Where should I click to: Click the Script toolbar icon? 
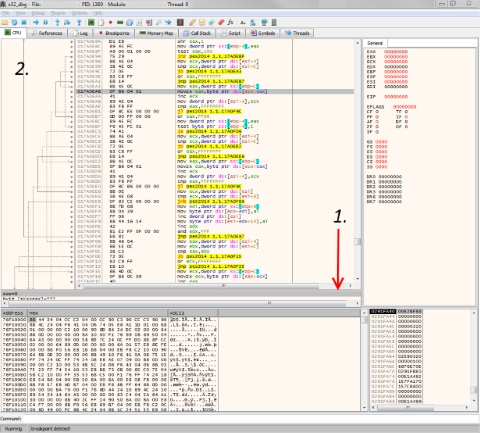click(139, 23)
